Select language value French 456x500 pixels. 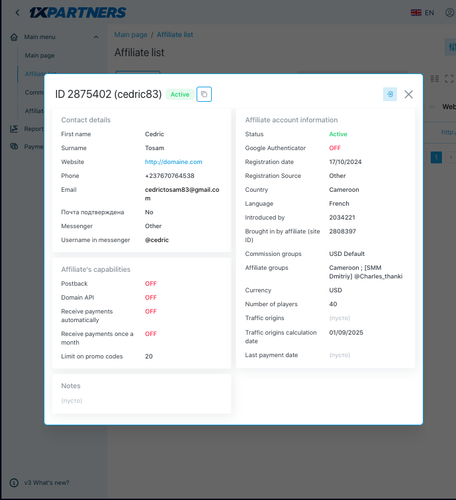(339, 204)
